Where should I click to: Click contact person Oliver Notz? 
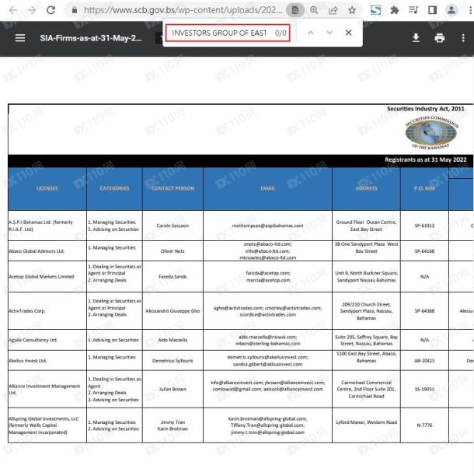click(x=173, y=251)
